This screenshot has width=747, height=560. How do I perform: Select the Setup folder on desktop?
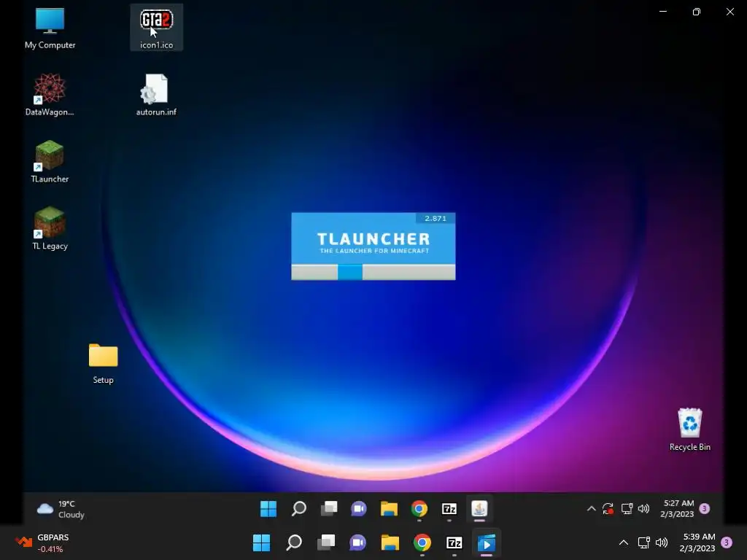point(103,363)
